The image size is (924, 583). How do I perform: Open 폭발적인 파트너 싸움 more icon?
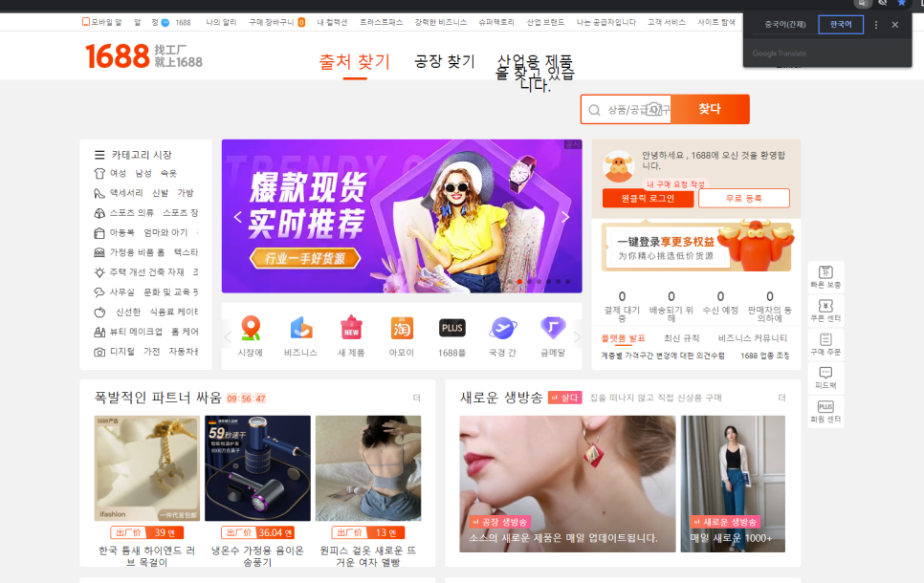click(417, 399)
